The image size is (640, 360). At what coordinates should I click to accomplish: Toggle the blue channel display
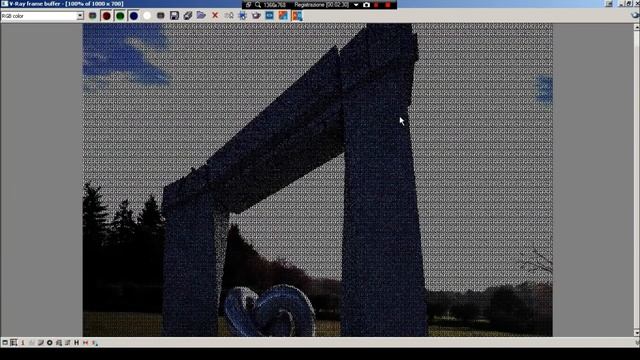tap(133, 16)
